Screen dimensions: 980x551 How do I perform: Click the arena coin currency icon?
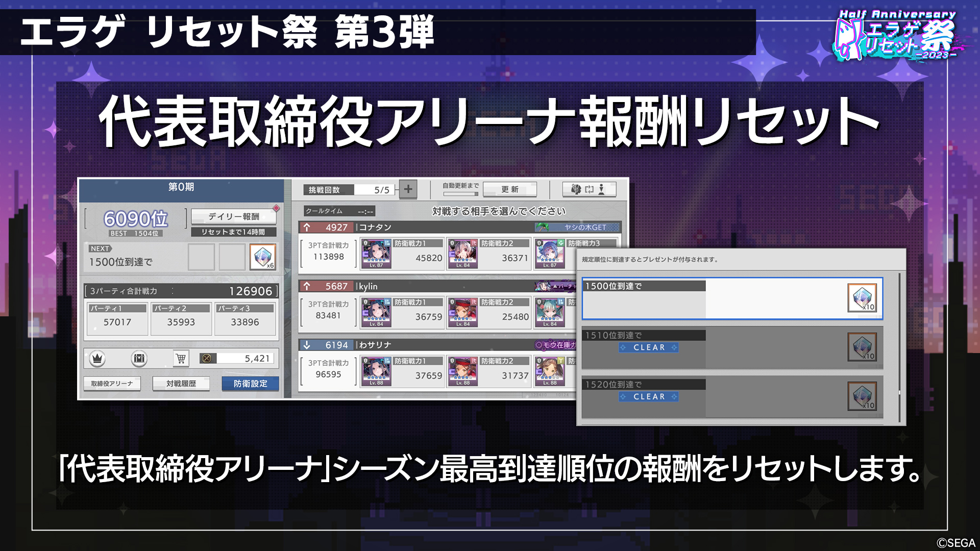[207, 358]
